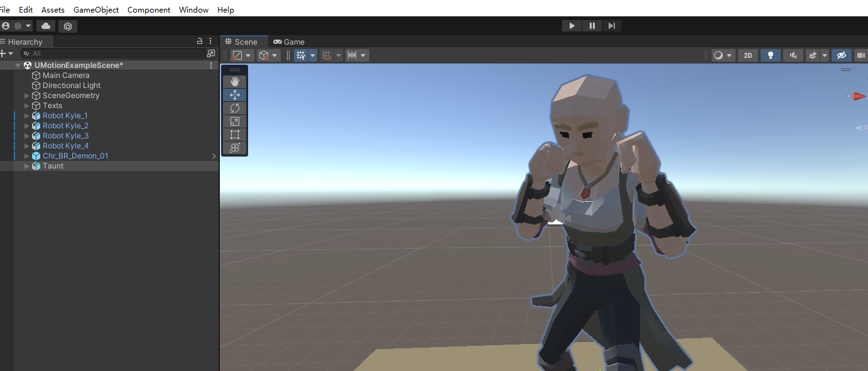
Task: Toggle scene effects layers icon
Action: [x=813, y=55]
